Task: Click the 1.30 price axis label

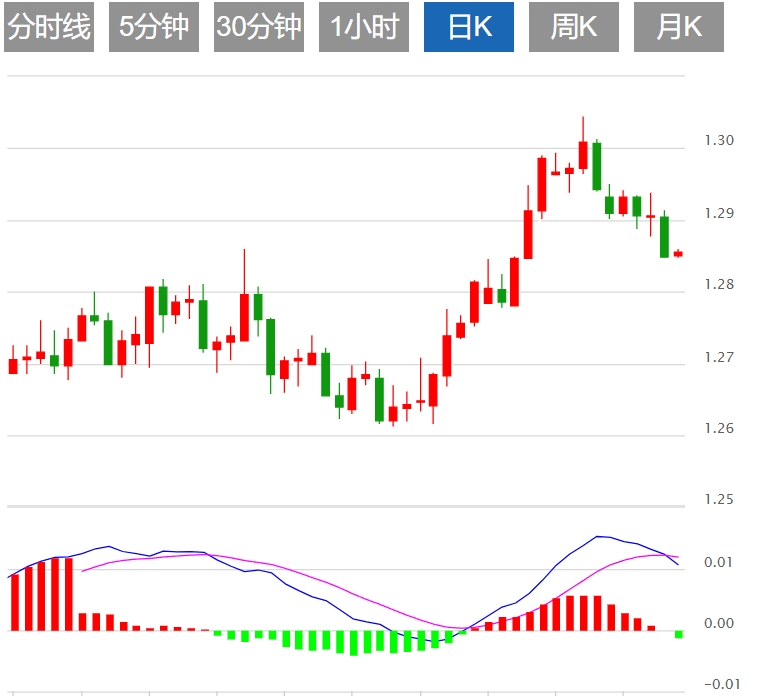Action: (719, 140)
